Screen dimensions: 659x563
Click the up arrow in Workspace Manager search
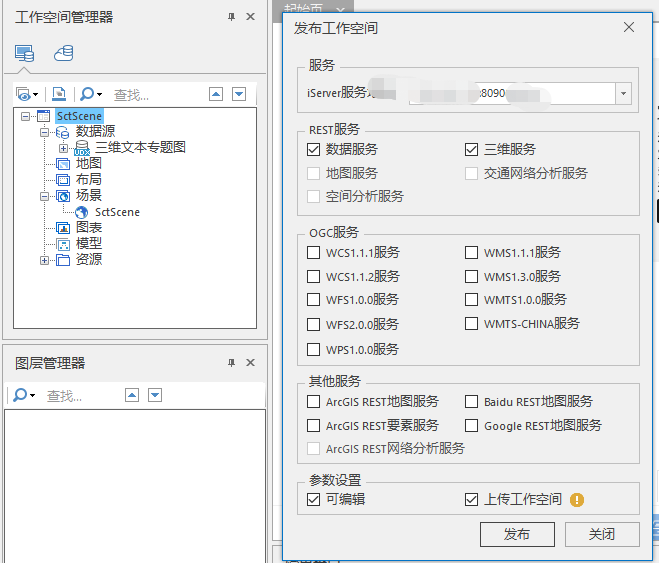(x=216, y=94)
